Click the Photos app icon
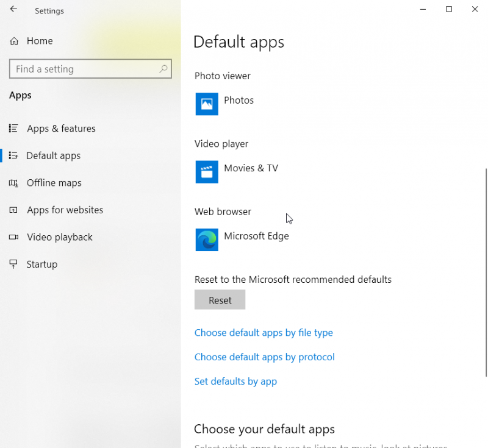488x448 pixels. click(207, 104)
